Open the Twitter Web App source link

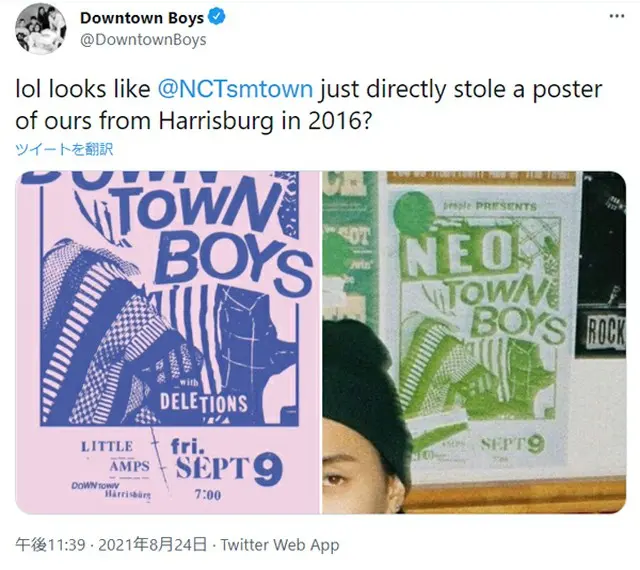[x=280, y=545]
